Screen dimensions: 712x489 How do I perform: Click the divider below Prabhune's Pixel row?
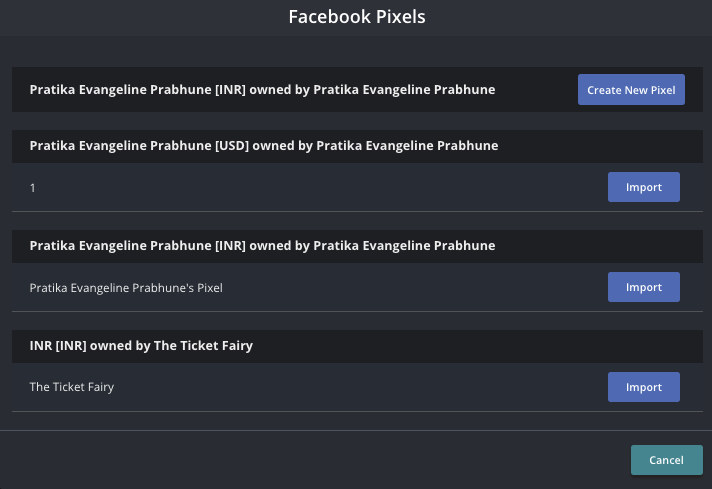point(356,311)
